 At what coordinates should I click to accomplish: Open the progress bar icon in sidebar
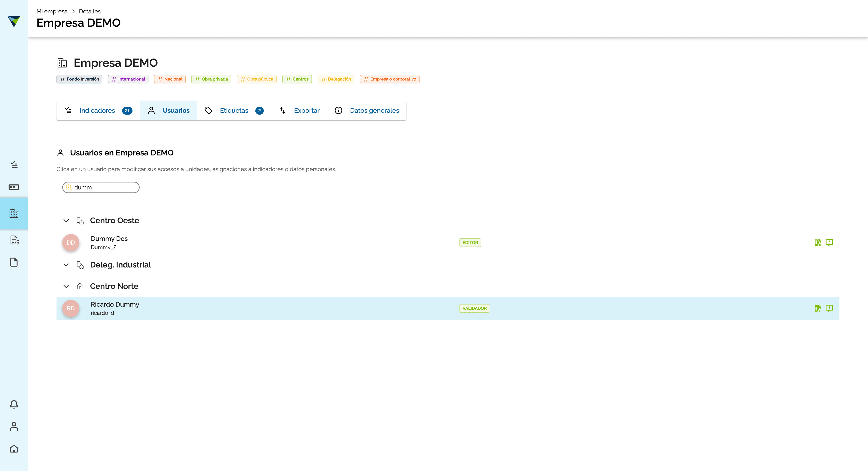tap(14, 187)
